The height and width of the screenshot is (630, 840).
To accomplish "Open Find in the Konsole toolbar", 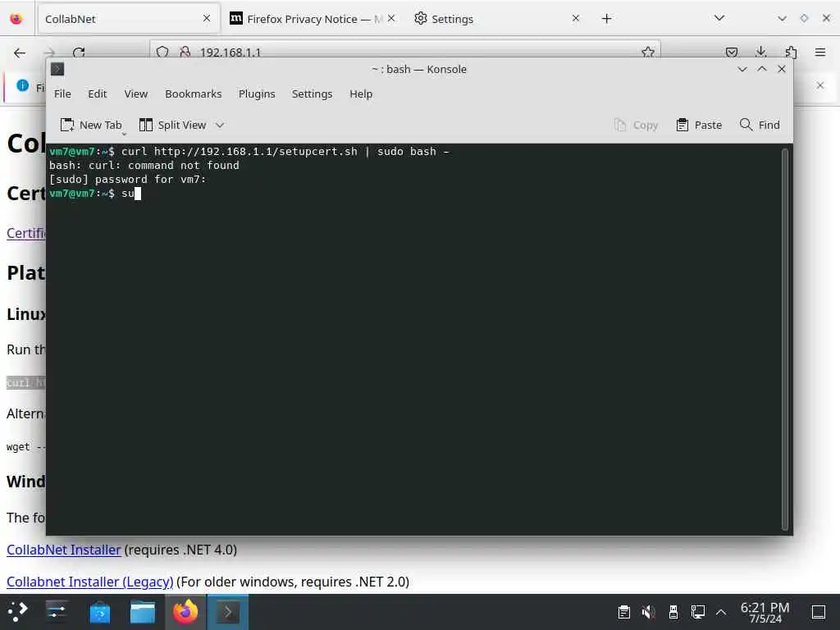I will [x=760, y=125].
